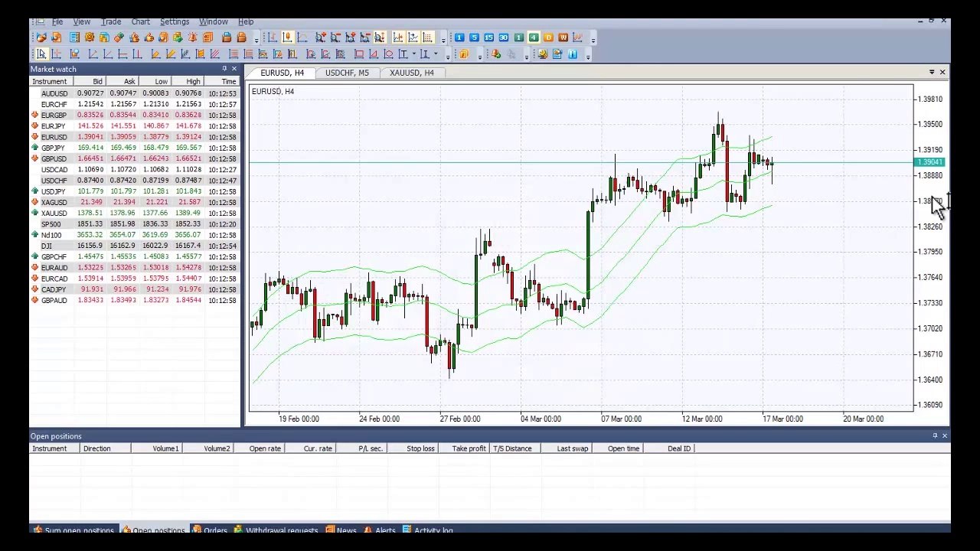The width and height of the screenshot is (980, 551).
Task: Close the Market watch panel
Action: [234, 69]
